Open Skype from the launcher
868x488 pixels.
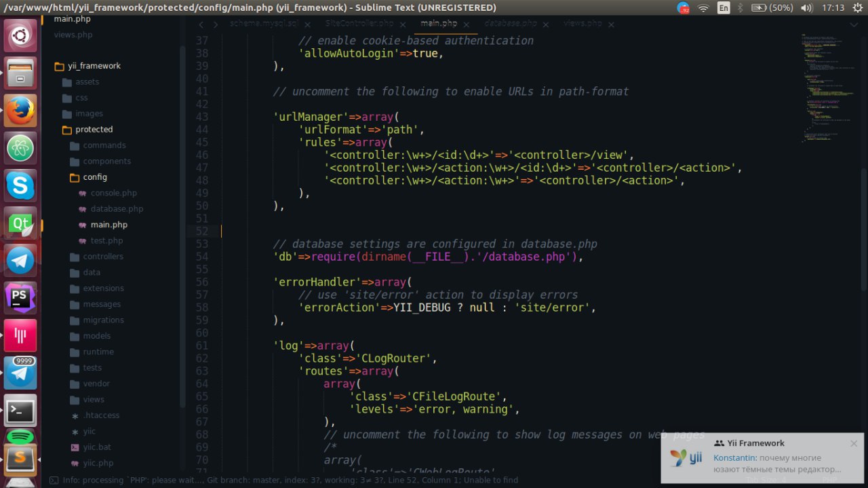pos(20,185)
